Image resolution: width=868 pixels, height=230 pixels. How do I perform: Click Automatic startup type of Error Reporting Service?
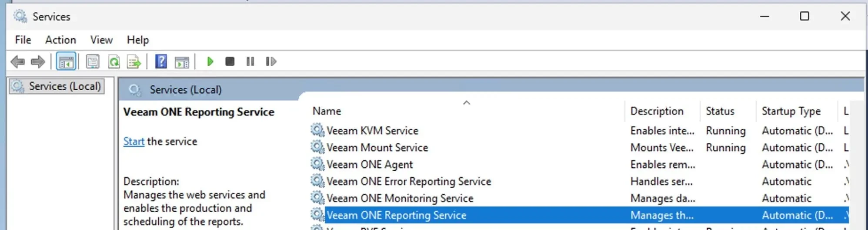tap(786, 181)
